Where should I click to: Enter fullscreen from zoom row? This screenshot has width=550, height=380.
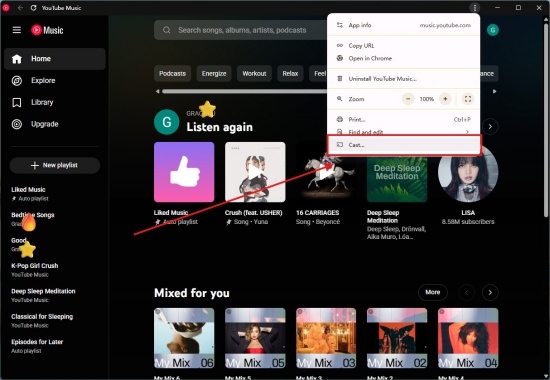point(468,99)
